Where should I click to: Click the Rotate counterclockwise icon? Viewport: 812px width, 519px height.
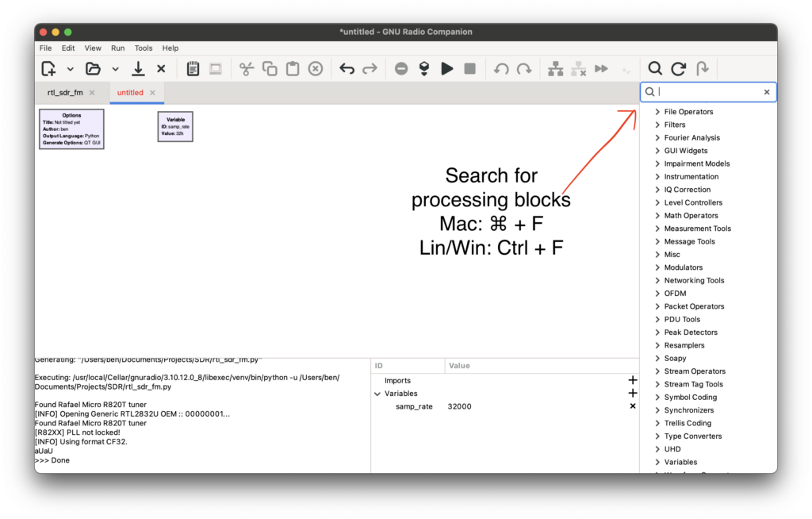pos(501,69)
